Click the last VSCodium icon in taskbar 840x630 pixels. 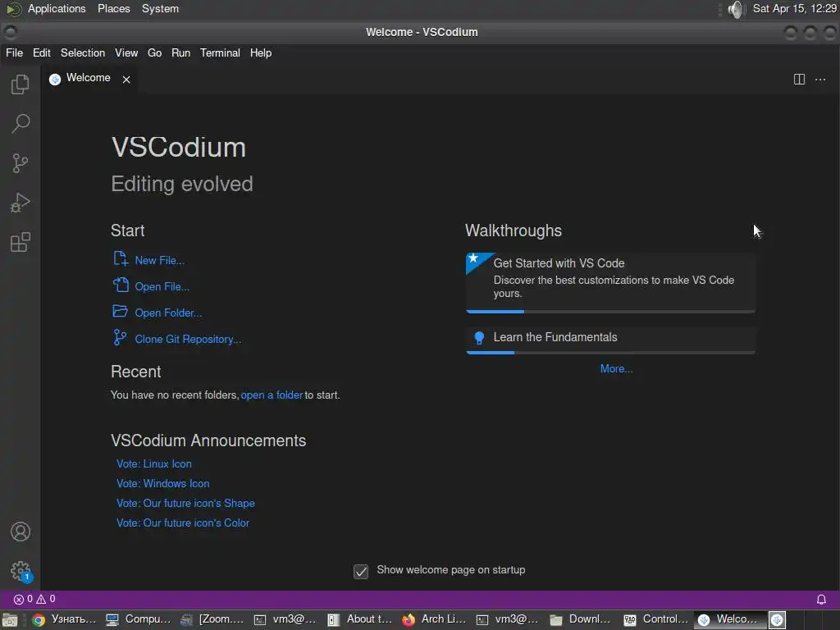[x=778, y=620]
